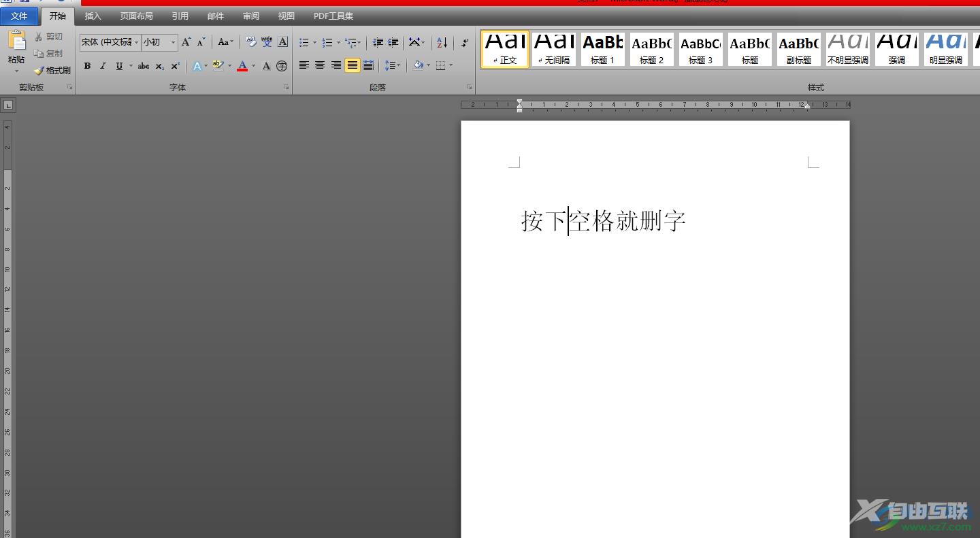Toggle show/hide paragraph marks
This screenshot has height=538, width=980.
[464, 42]
